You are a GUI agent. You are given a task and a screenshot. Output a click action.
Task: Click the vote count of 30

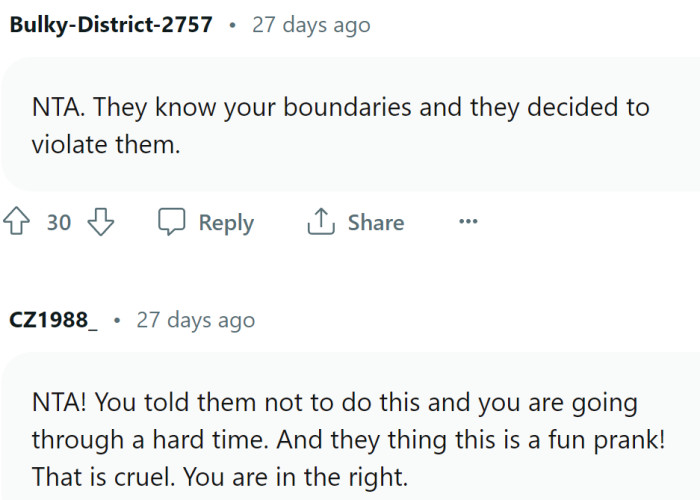(x=59, y=222)
